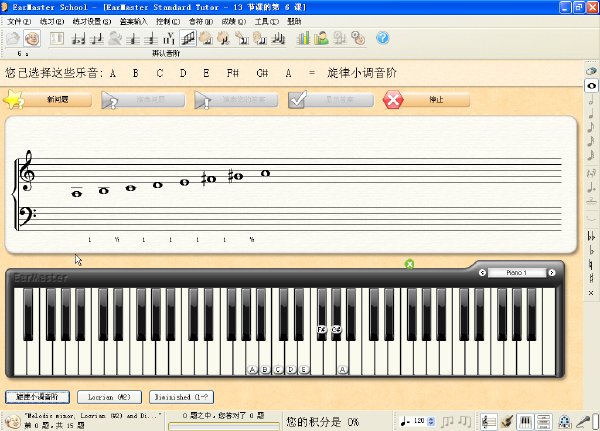This screenshot has width=600, height=431.
Task: Open the 控制 control menu
Action: point(168,21)
